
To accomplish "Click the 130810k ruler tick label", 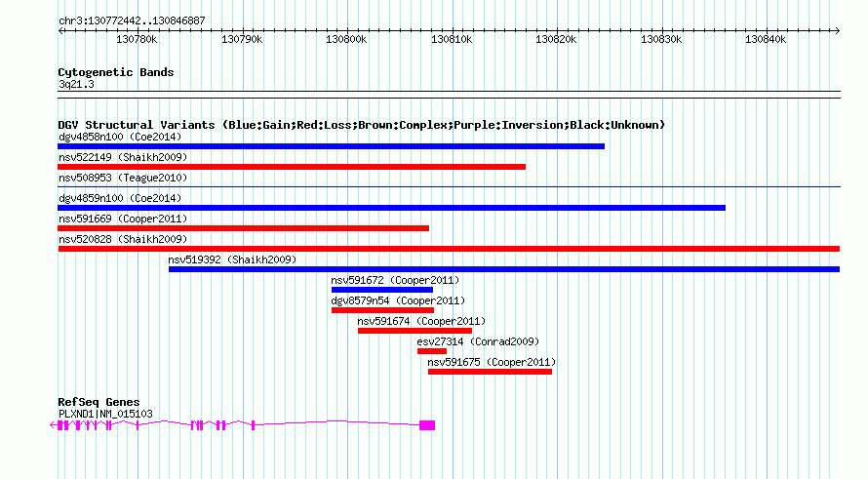I will tap(452, 39).
